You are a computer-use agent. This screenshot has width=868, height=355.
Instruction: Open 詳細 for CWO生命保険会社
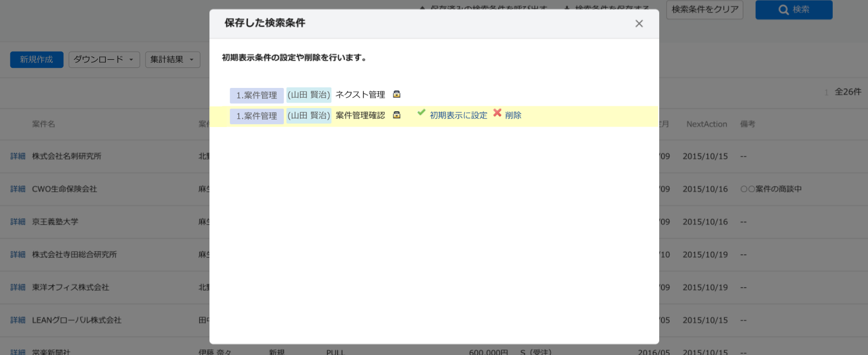click(x=18, y=189)
